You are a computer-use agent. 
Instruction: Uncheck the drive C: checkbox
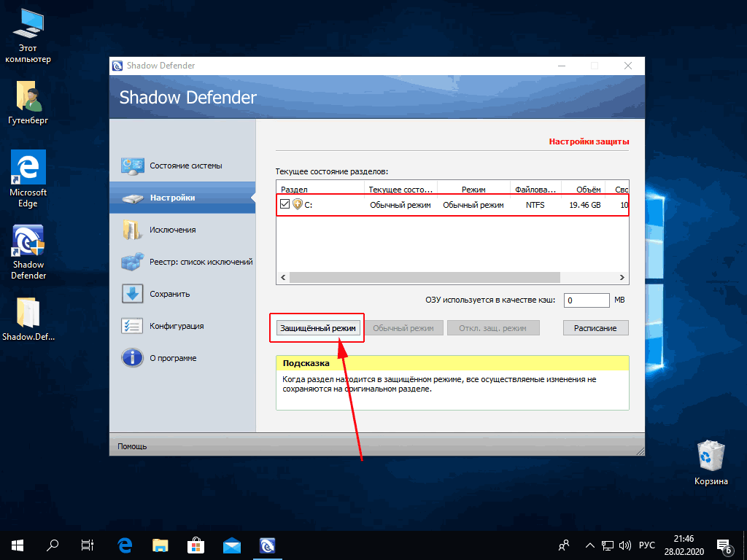[285, 204]
